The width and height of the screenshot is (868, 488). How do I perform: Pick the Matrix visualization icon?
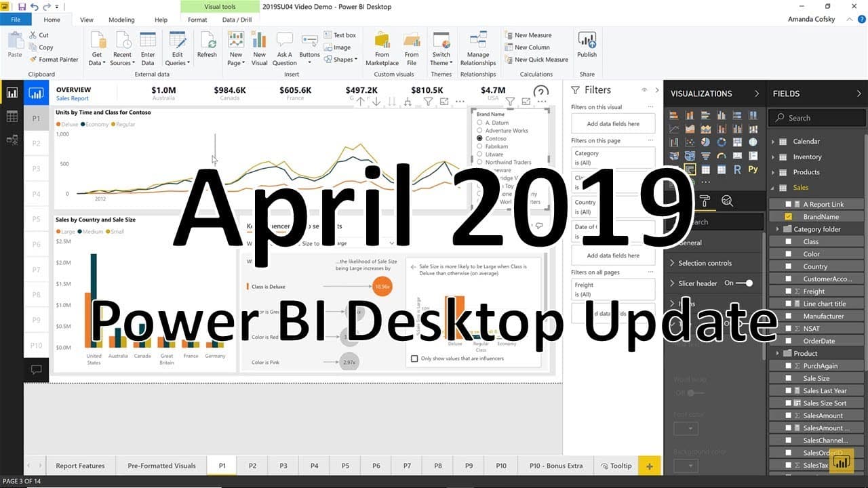click(x=721, y=169)
